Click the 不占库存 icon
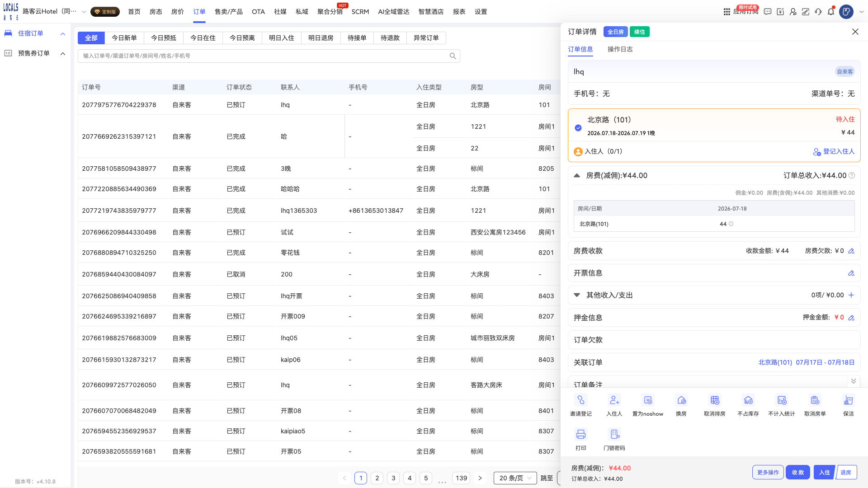The height and width of the screenshot is (488, 868). (x=748, y=400)
